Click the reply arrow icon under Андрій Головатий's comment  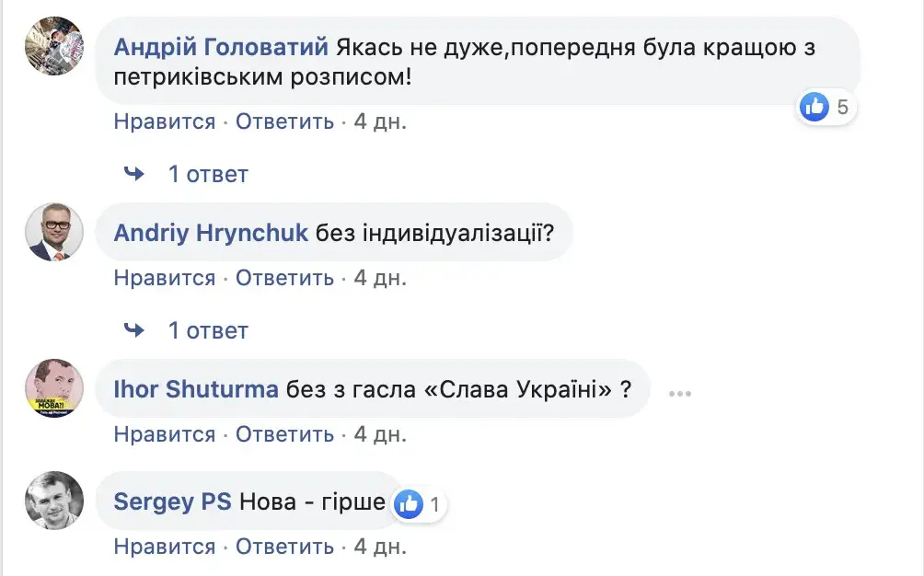[x=134, y=173]
